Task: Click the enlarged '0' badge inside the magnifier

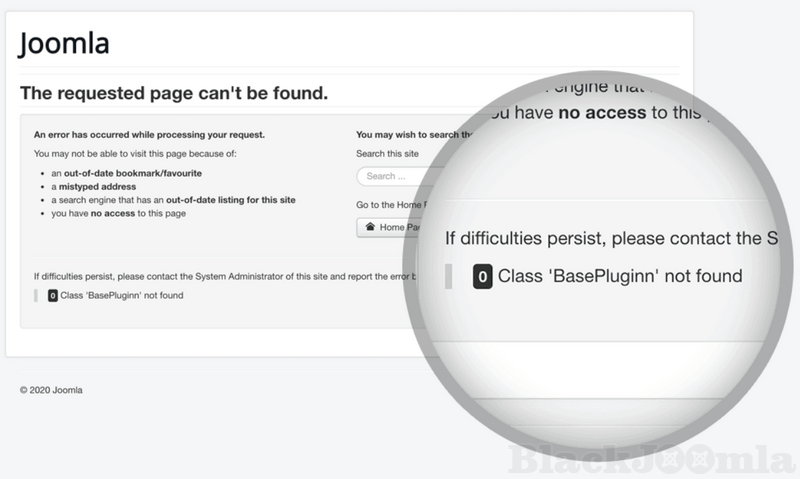Action: point(482,276)
